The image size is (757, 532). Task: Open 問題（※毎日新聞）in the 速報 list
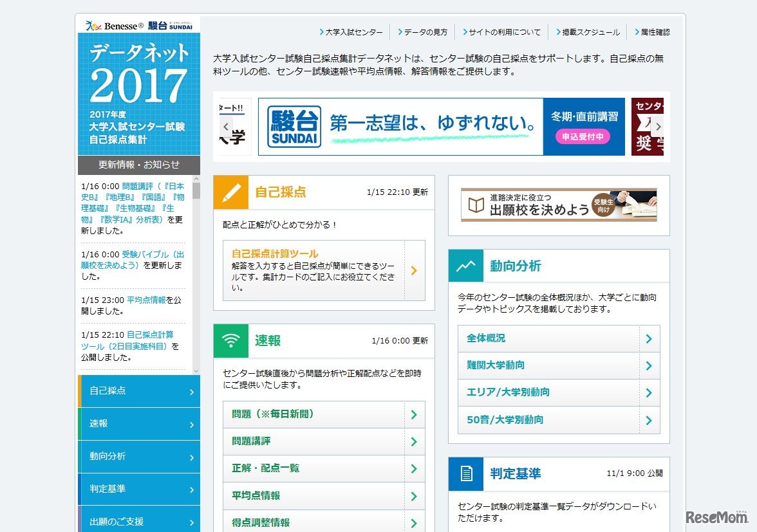point(324,414)
